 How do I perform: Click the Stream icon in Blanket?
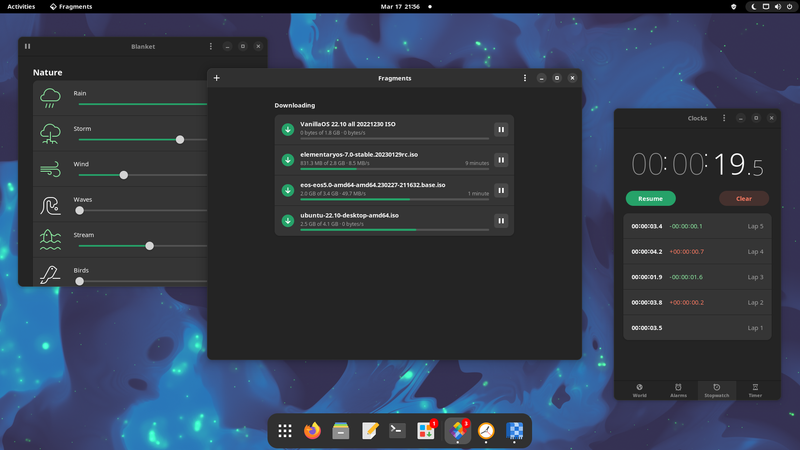(x=50, y=240)
